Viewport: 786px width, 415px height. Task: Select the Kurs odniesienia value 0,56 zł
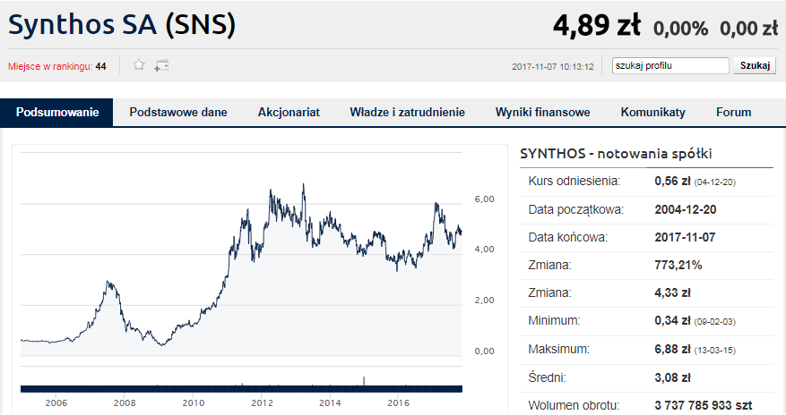pyautogui.click(x=672, y=181)
